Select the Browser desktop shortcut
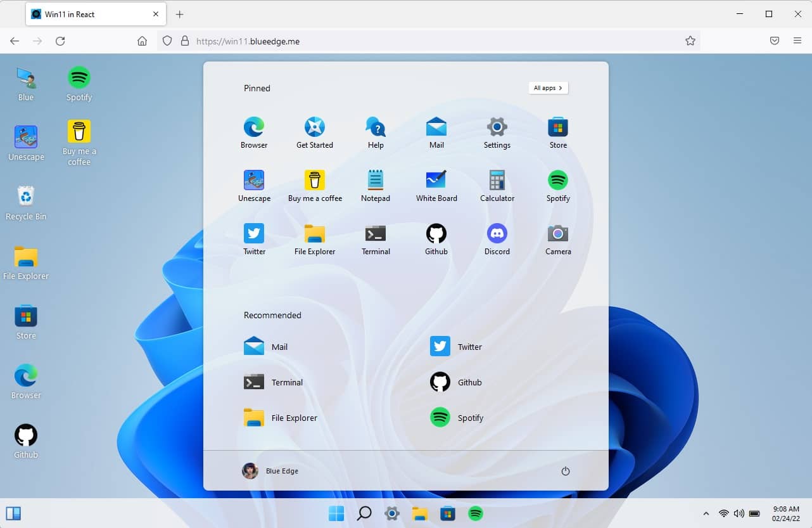The width and height of the screenshot is (812, 528). (26, 382)
